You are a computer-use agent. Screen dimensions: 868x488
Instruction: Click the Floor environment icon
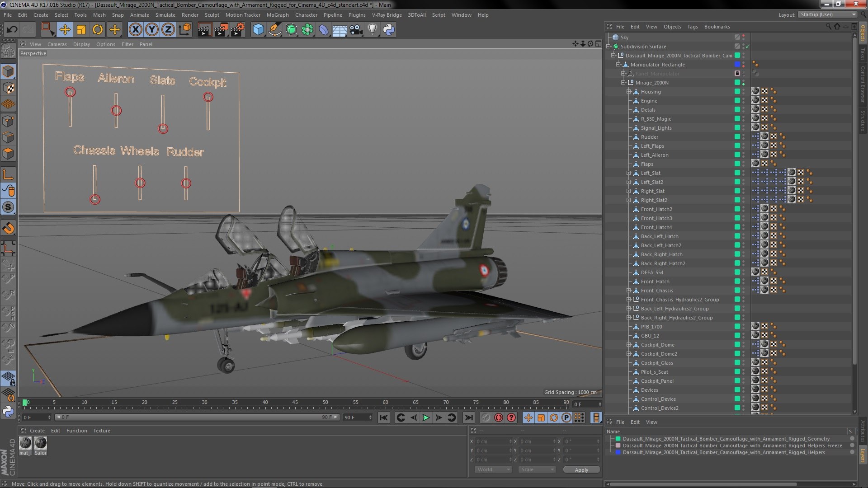[x=340, y=30]
